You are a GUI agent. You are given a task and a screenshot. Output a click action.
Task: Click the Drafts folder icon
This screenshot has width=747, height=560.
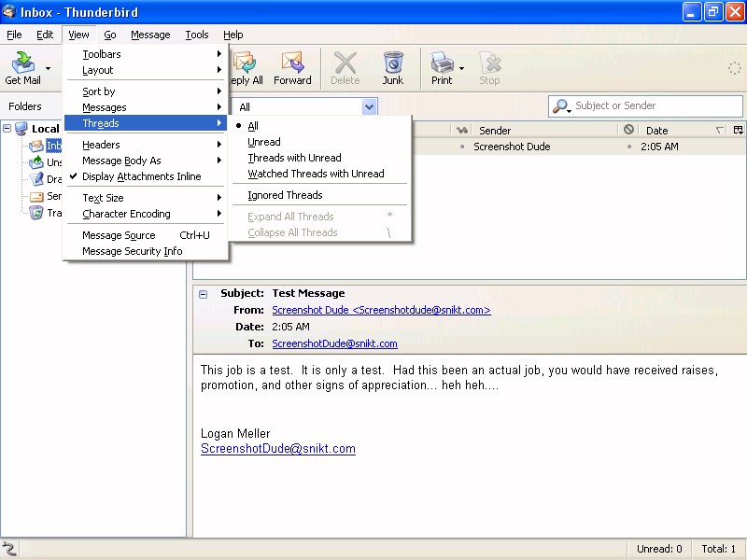(36, 179)
